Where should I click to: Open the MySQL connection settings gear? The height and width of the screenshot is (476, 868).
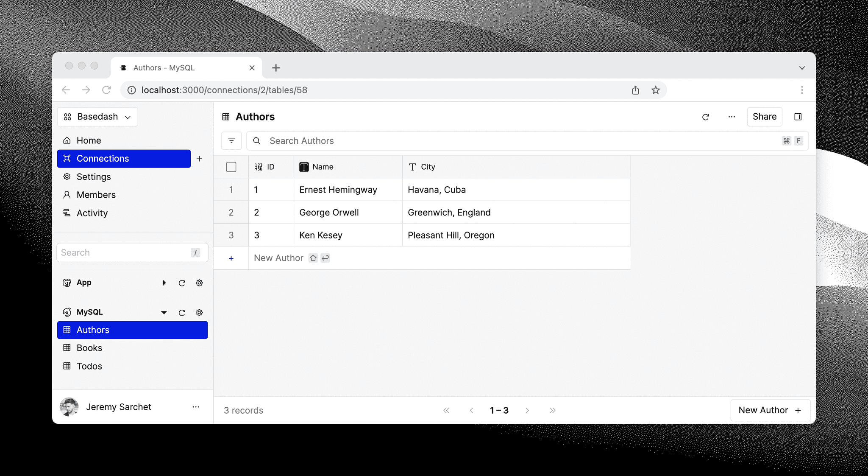(199, 312)
